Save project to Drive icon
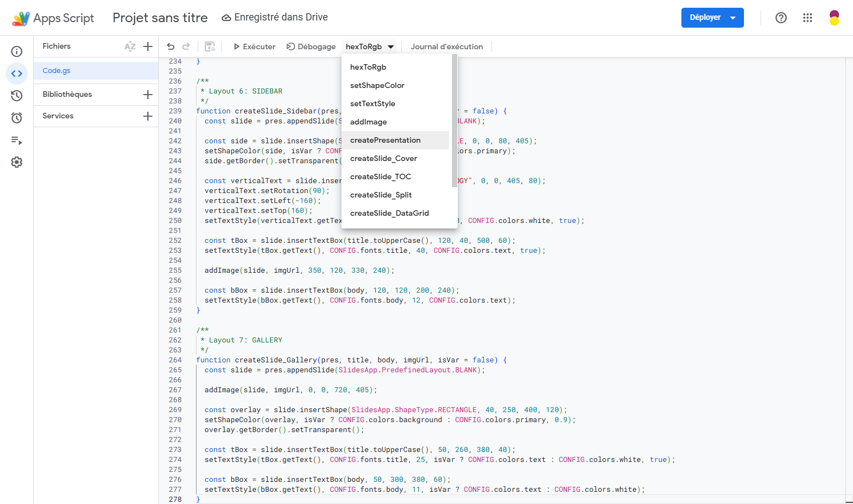The image size is (853, 504). pos(210,46)
